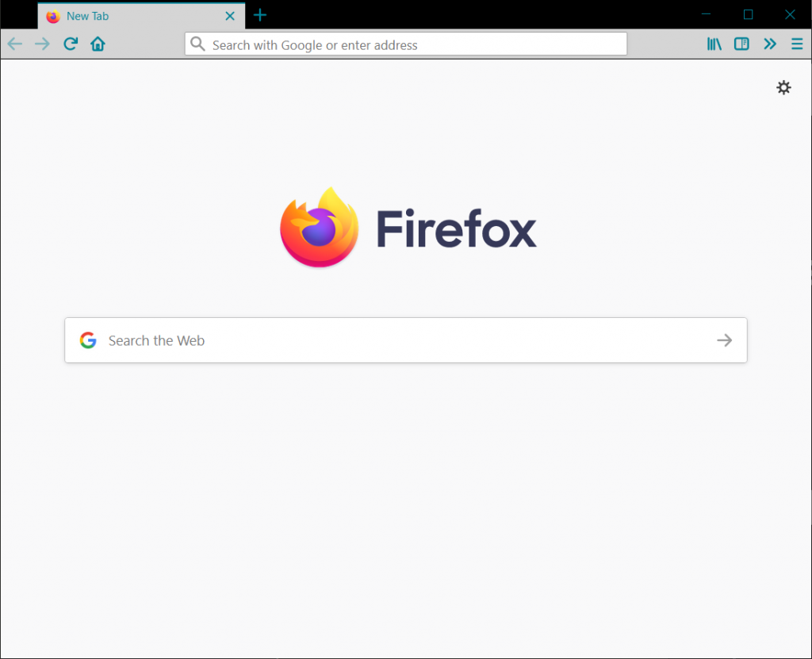Open the Library panel icon
Screen dimensions: 812x659
coord(713,44)
